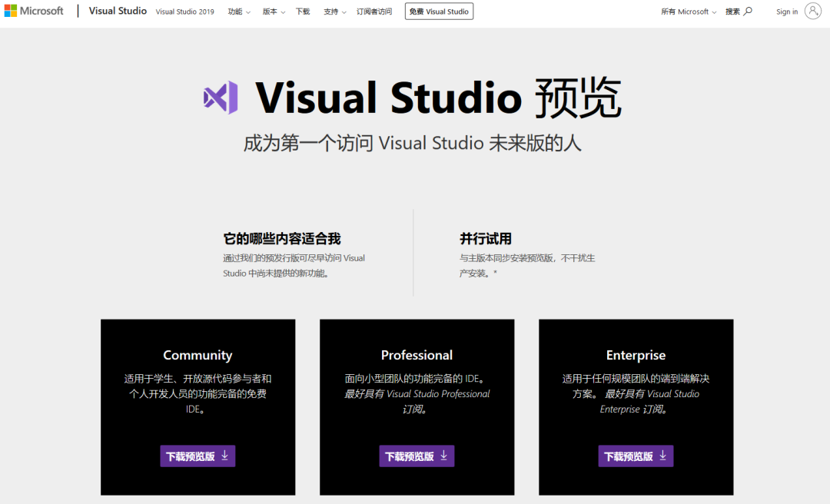The height and width of the screenshot is (504, 830).
Task: Click the Professional 下载预览版 button
Action: tap(417, 455)
